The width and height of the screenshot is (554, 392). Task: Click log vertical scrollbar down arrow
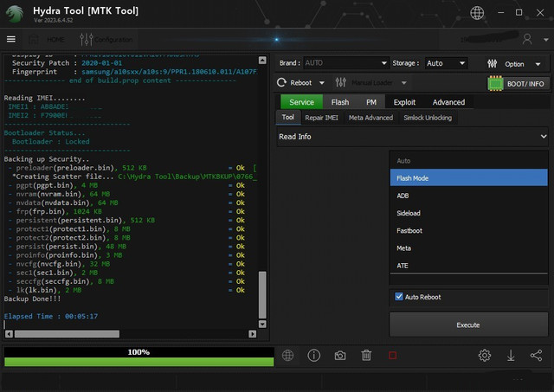[262, 324]
